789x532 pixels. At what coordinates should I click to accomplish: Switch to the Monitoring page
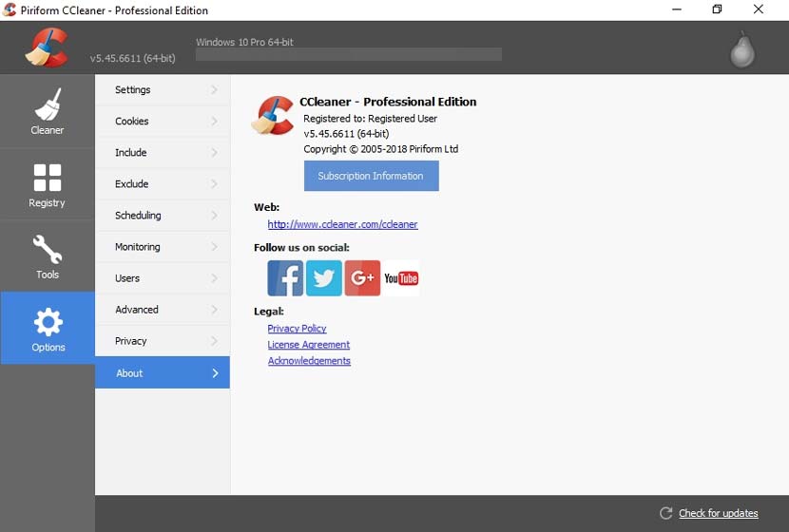pyautogui.click(x=163, y=247)
